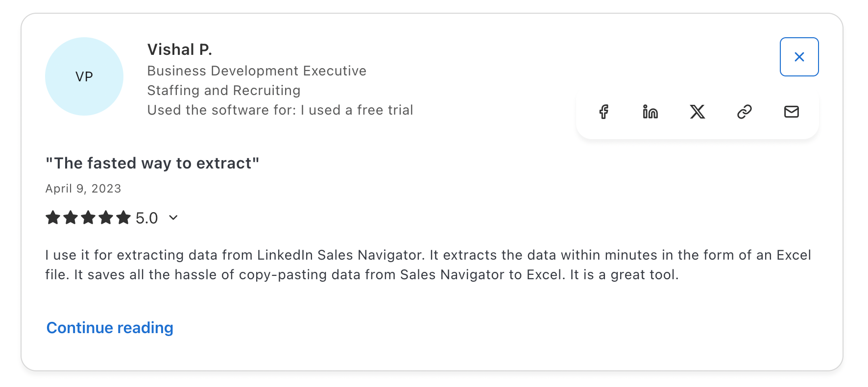
Task: Close the share panel with the X button
Action: click(x=799, y=57)
